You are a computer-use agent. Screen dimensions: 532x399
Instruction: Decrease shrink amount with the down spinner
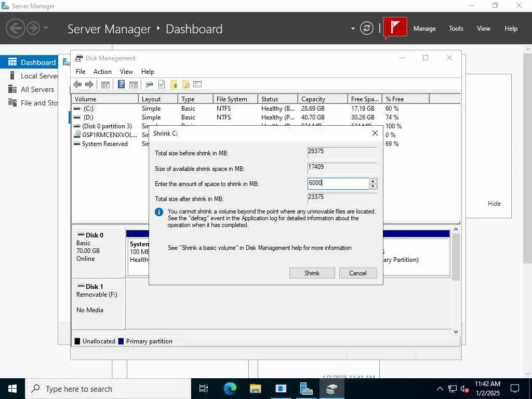(373, 186)
